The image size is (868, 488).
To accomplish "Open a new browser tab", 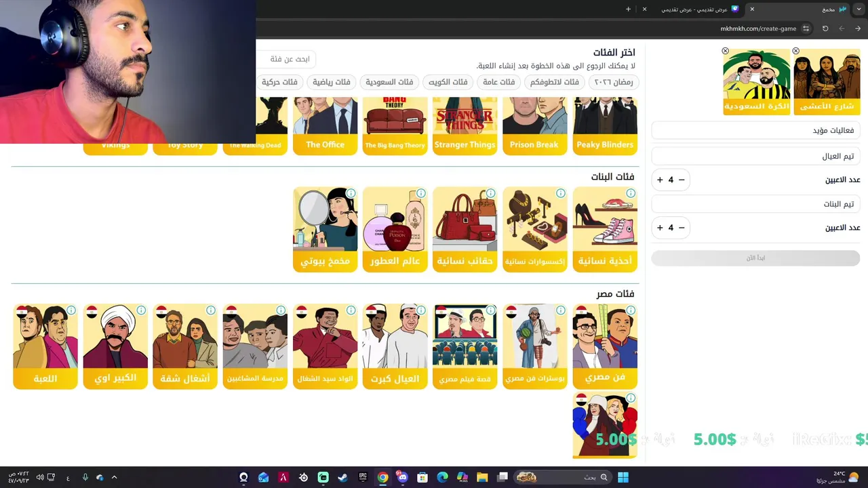I will [628, 9].
